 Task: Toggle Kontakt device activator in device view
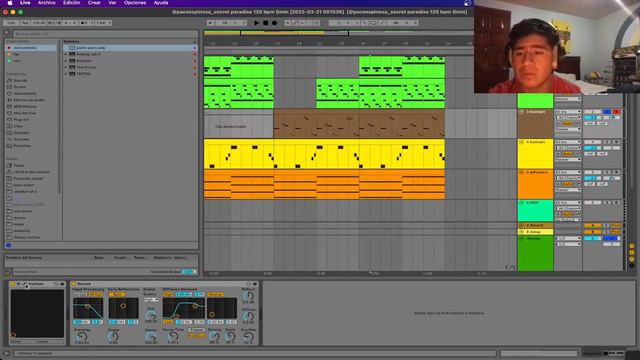12,284
